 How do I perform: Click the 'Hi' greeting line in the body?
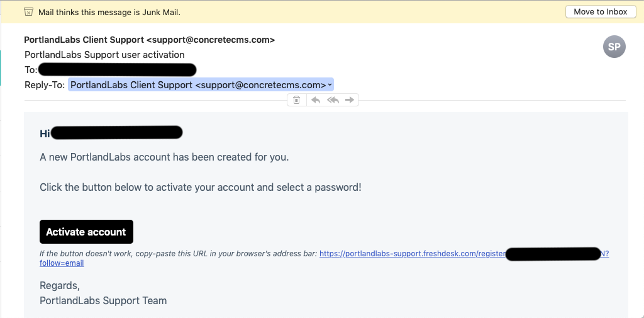[45, 133]
